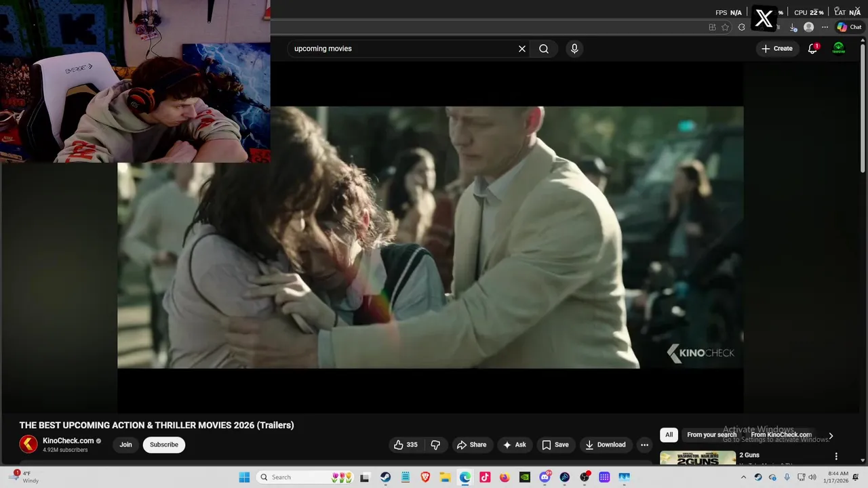Select the 'All' filter chip
The image size is (868, 488).
pyautogui.click(x=669, y=435)
